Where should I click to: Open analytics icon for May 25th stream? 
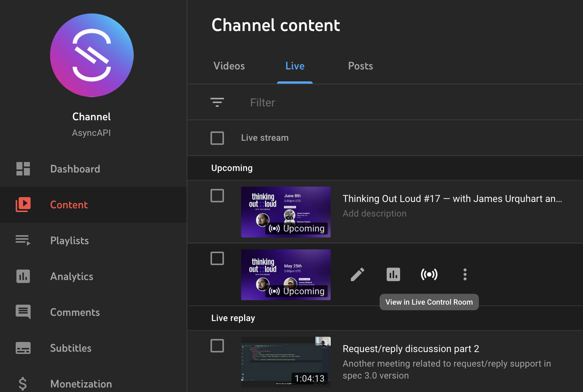[393, 274]
